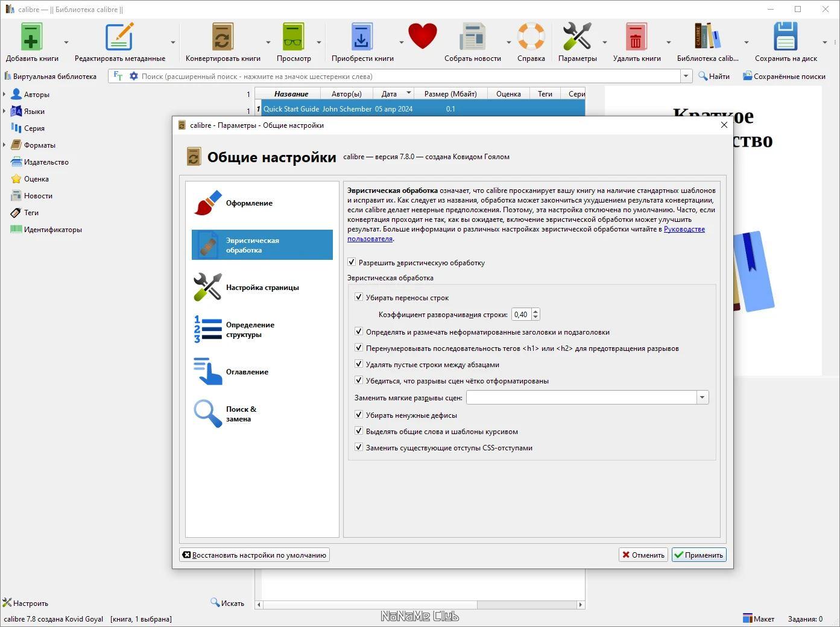
Task: Click into the book search field
Action: (x=410, y=76)
